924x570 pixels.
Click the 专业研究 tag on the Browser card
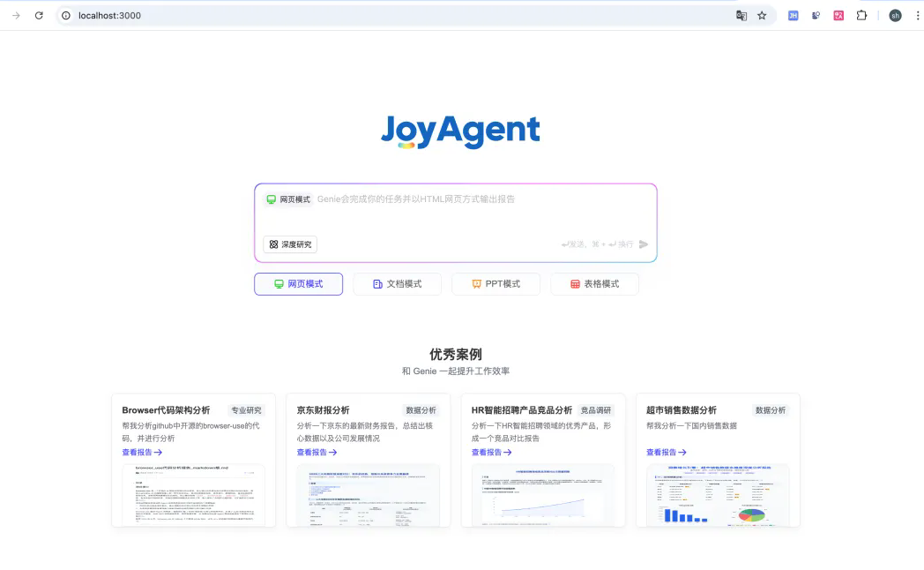246,410
